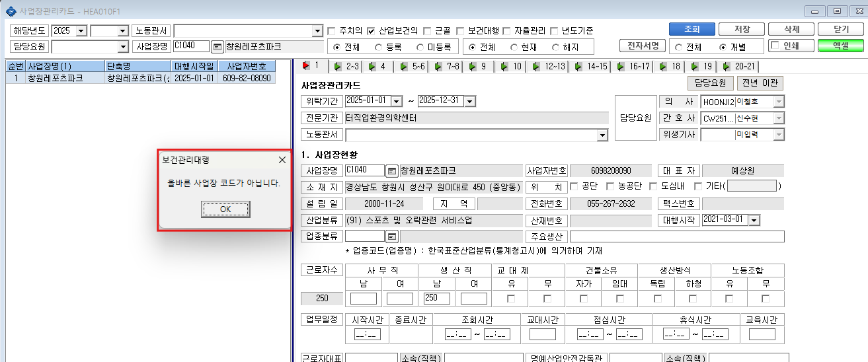The height and width of the screenshot is (362, 868).
Task: Open the 대행시작 date picker dropdown
Action: click(x=754, y=220)
